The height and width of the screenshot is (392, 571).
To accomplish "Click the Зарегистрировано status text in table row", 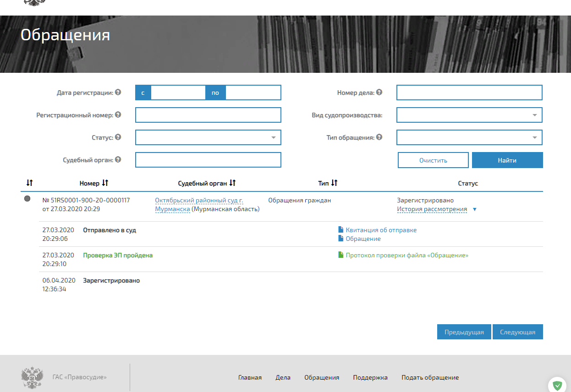I will click(425, 200).
